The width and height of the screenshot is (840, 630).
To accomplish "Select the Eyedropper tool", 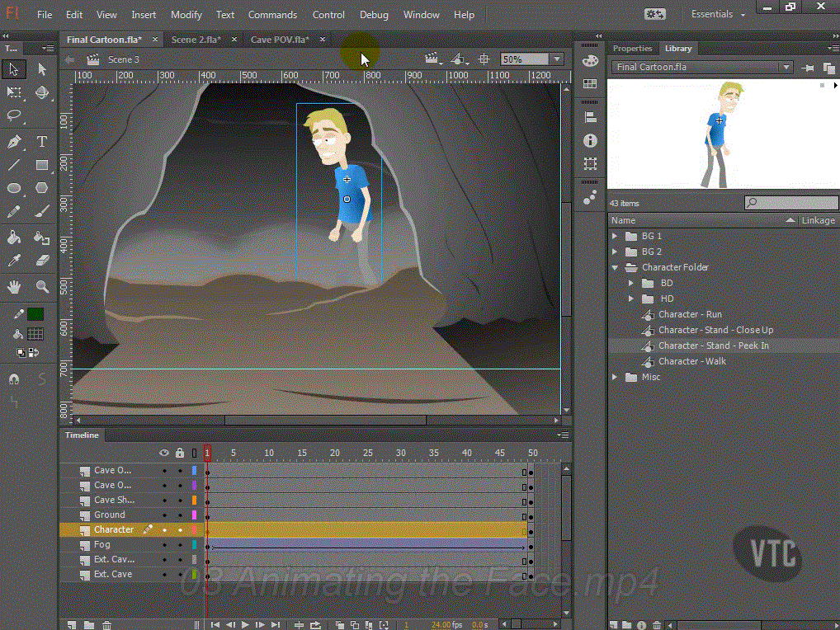I will (x=14, y=261).
